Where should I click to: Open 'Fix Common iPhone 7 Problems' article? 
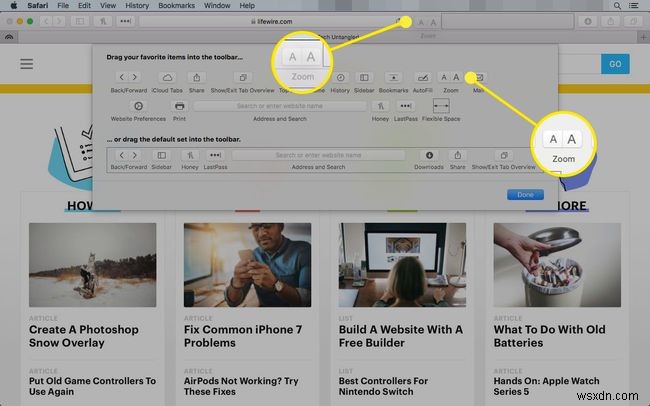[x=243, y=336]
